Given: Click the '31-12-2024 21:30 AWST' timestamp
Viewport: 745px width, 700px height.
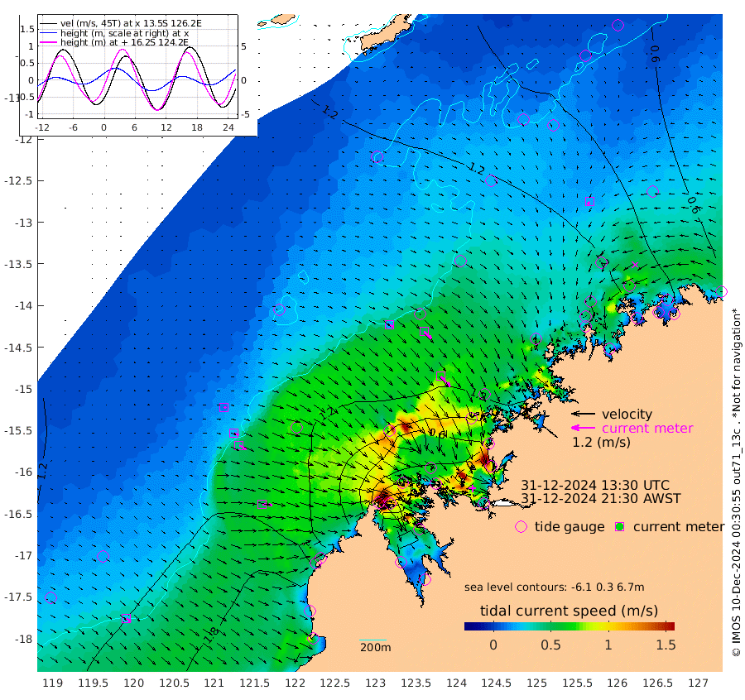Looking at the screenshot, I should click(601, 498).
